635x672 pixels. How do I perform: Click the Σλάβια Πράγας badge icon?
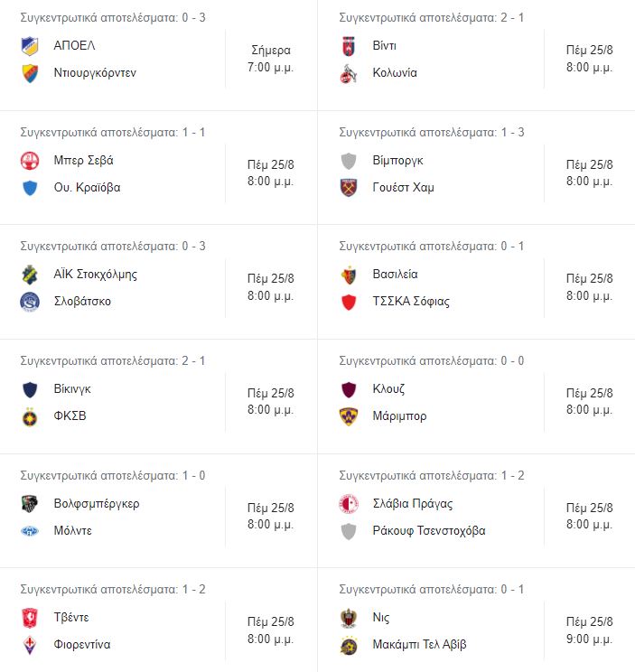349,503
